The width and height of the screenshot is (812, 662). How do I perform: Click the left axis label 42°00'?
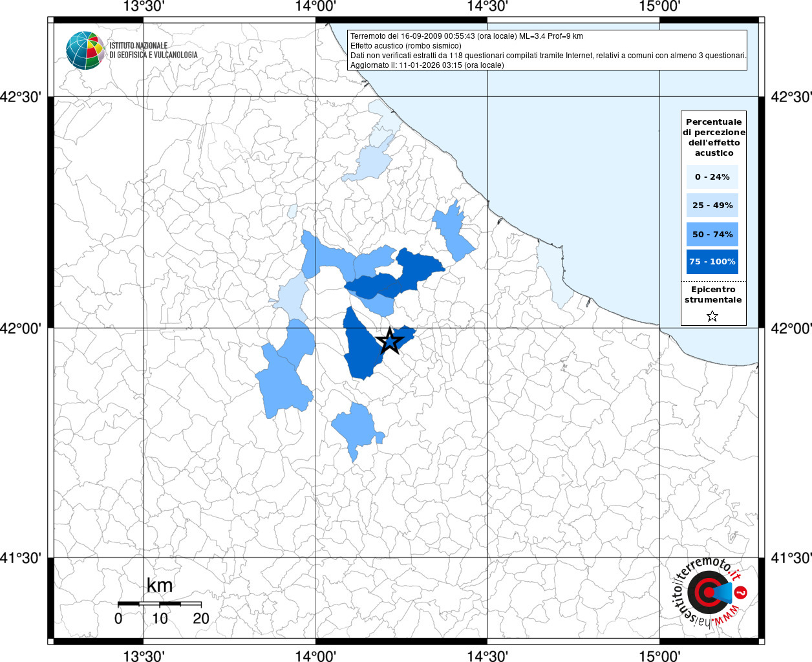pos(21,328)
